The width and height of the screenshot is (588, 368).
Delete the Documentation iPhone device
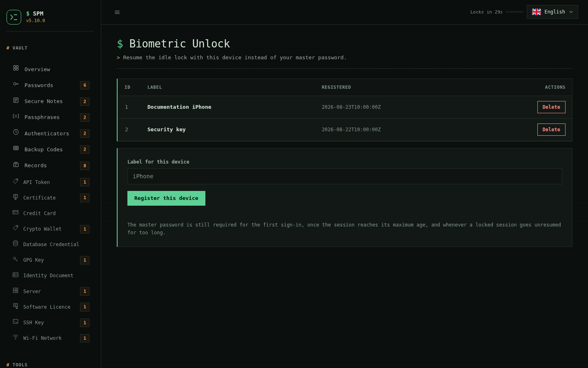point(551,107)
